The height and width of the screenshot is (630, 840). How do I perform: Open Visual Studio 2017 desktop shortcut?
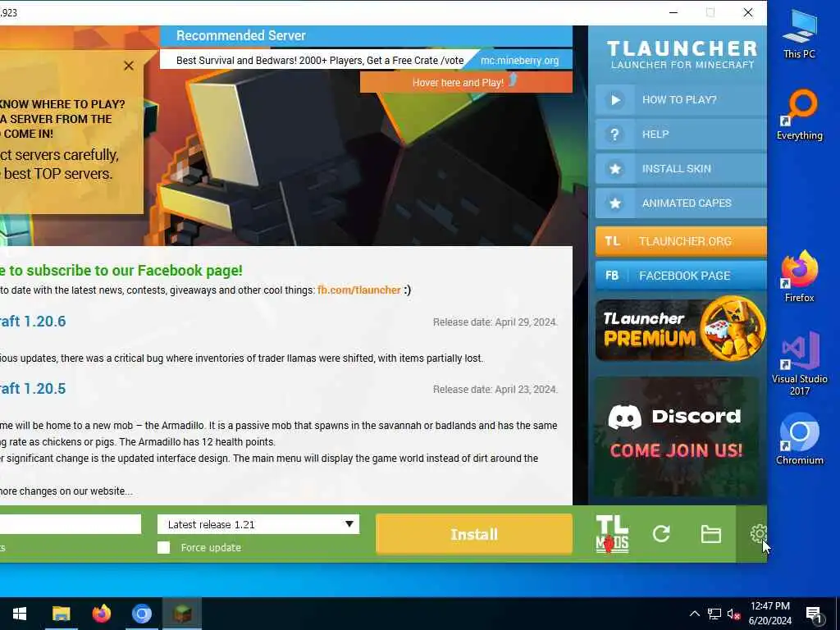tap(799, 363)
